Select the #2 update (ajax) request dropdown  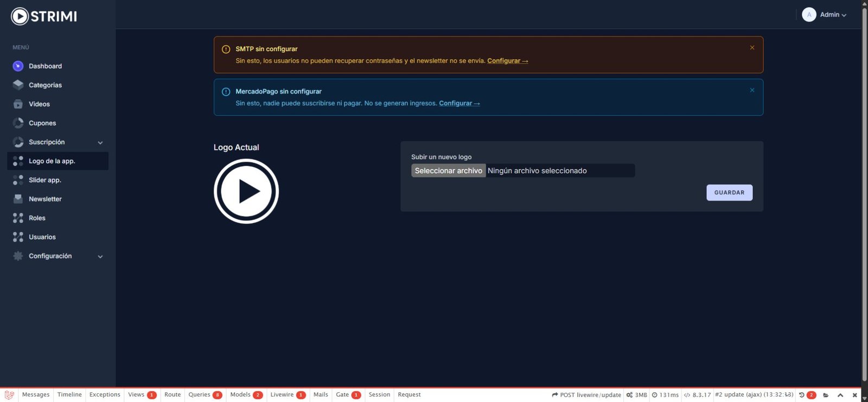click(754, 395)
